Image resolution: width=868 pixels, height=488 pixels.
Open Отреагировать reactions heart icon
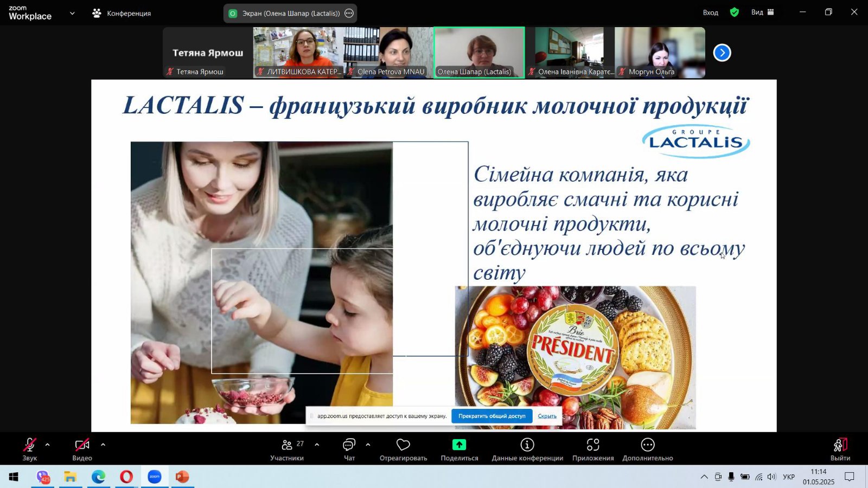(403, 445)
